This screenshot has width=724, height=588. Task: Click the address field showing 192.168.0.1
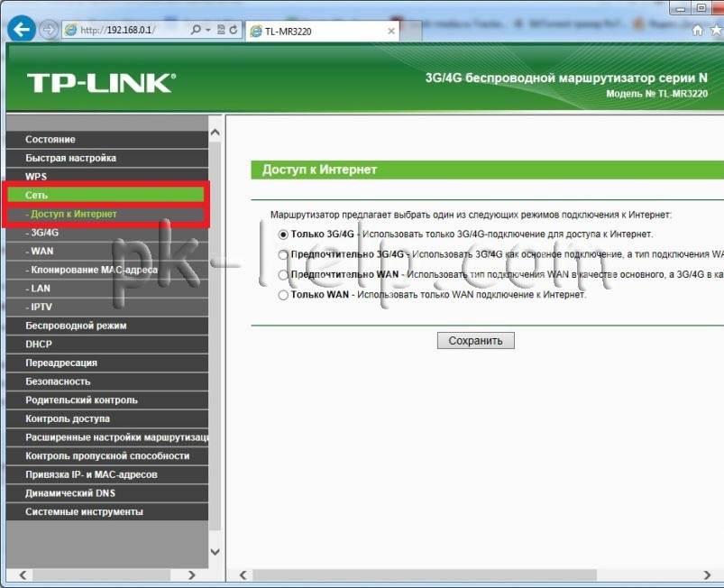click(125, 30)
